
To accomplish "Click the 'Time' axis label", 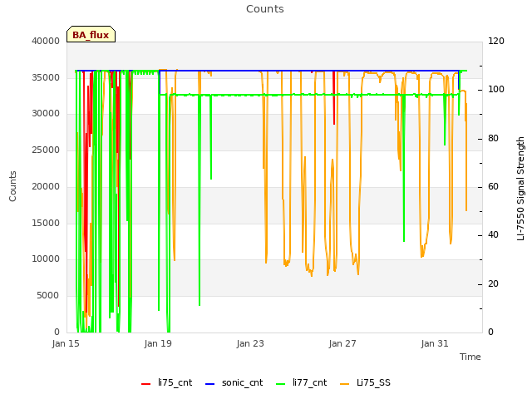I will (x=470, y=357).
